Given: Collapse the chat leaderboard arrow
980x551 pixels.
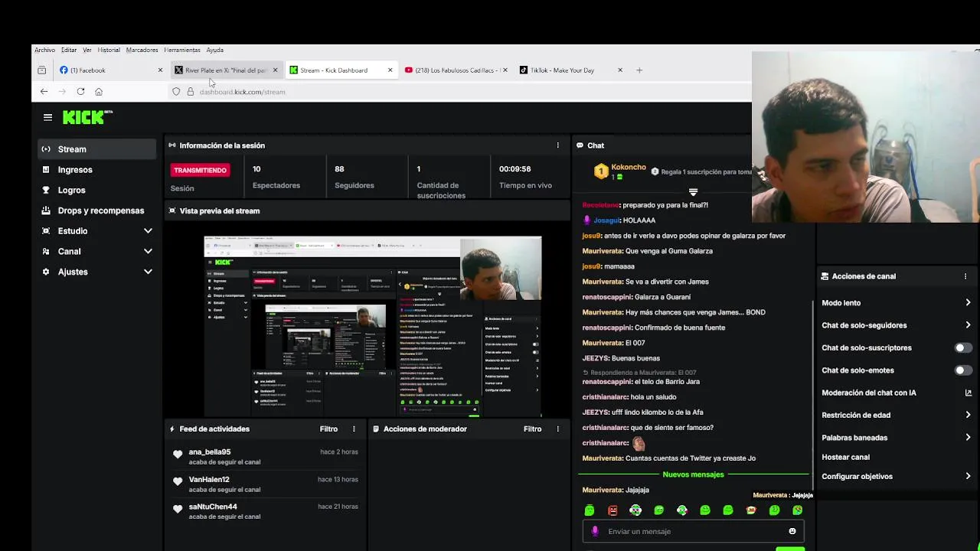Looking at the screenshot, I should coord(693,192).
